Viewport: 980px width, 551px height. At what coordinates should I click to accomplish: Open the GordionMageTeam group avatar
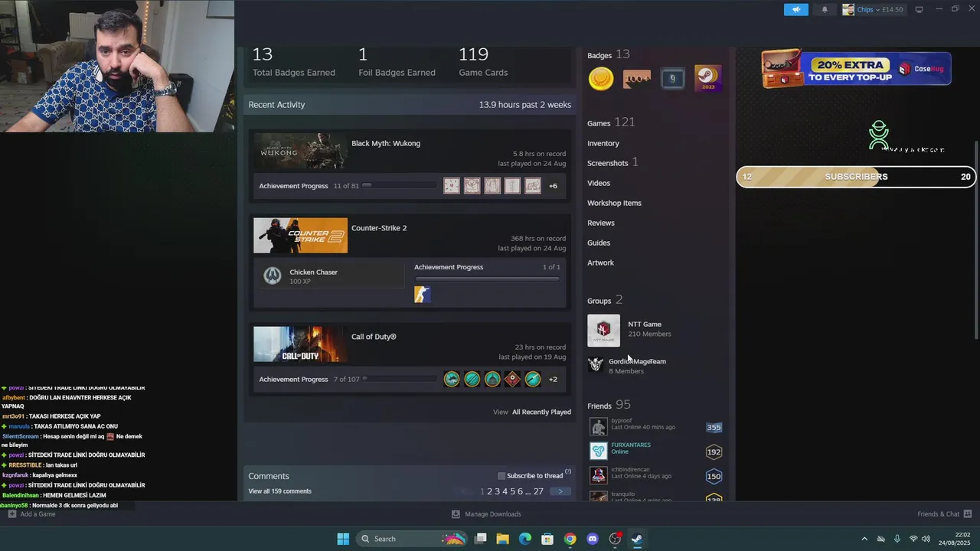coord(596,365)
